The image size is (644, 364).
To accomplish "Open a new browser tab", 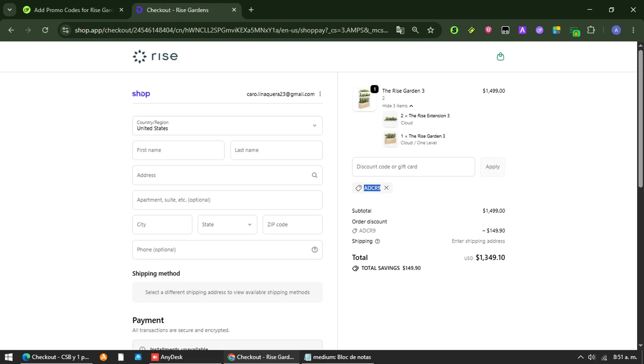I will (x=251, y=10).
